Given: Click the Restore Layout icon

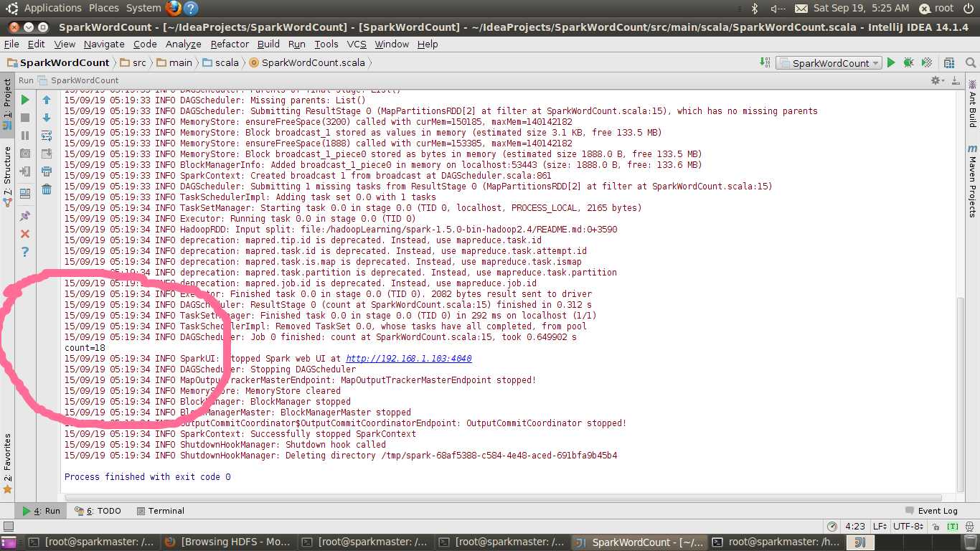Looking at the screenshot, I should [x=25, y=193].
